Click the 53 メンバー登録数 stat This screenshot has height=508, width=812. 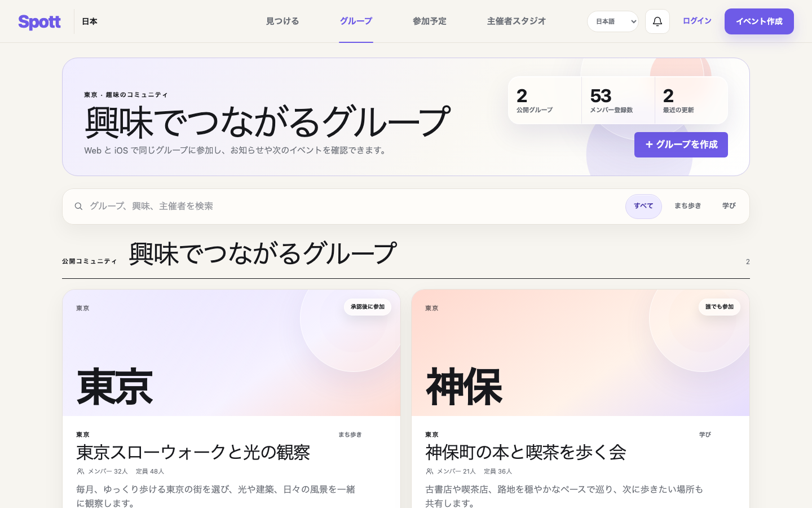(618, 100)
